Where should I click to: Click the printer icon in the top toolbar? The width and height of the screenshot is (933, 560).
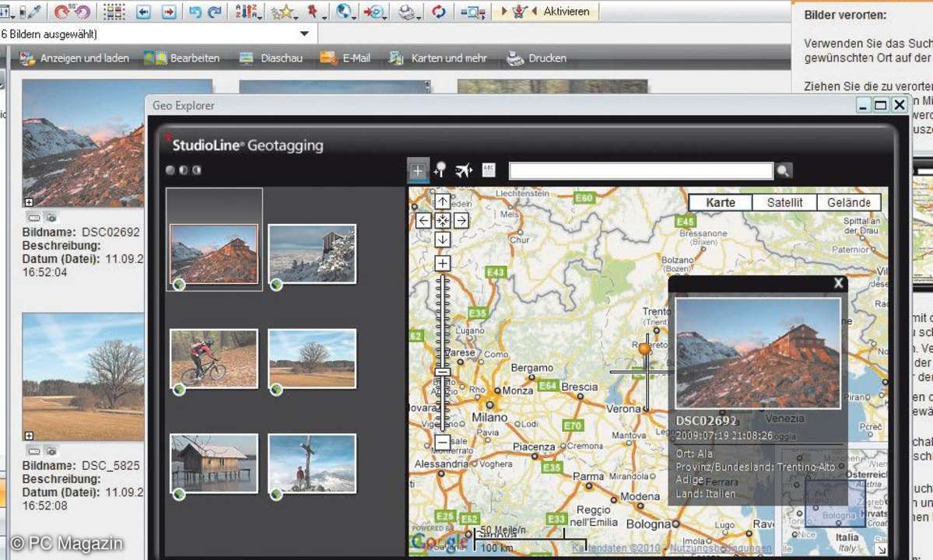tap(406, 12)
